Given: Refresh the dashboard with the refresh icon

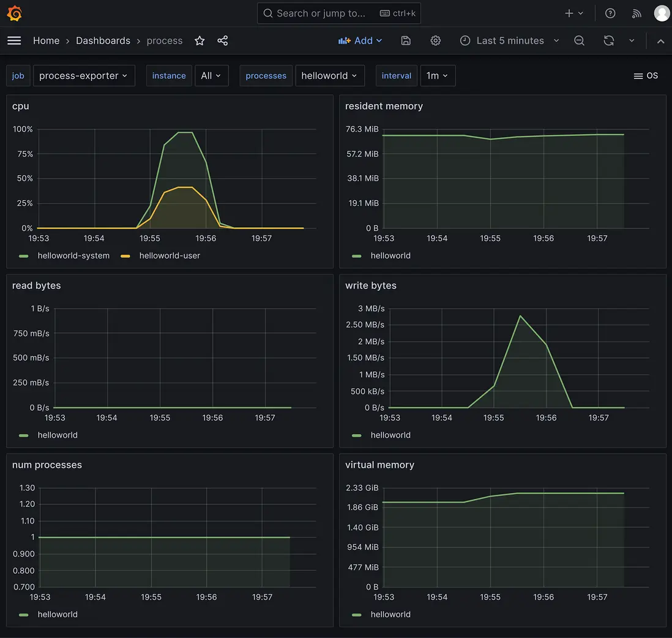Looking at the screenshot, I should tap(608, 40).
